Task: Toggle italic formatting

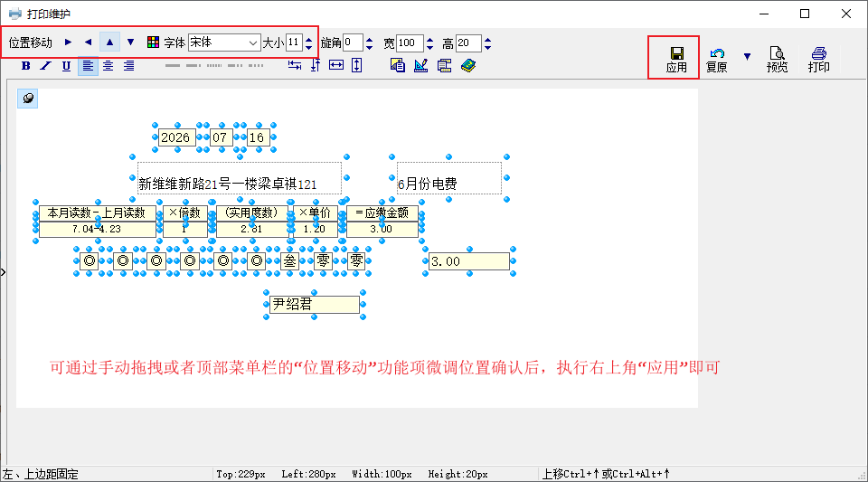Action: pyautogui.click(x=46, y=66)
